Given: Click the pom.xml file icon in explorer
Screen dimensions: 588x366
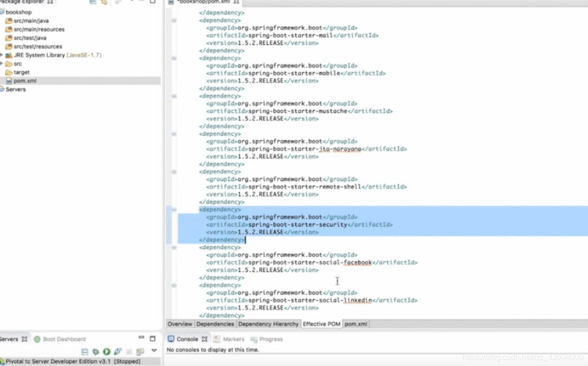Looking at the screenshot, I should coord(8,81).
